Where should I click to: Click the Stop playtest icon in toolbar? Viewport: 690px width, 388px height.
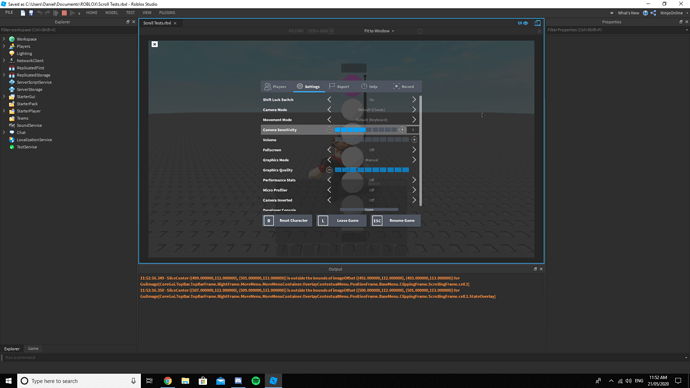click(x=64, y=13)
